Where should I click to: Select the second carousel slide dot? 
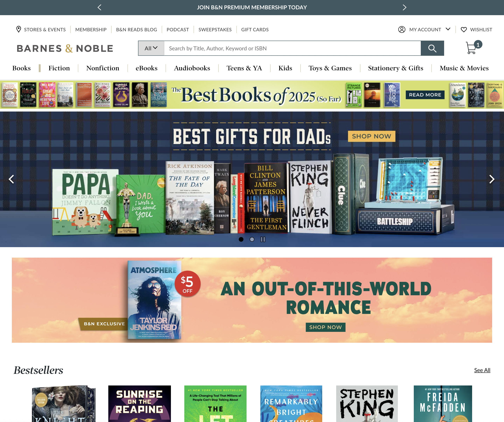pos(252,239)
